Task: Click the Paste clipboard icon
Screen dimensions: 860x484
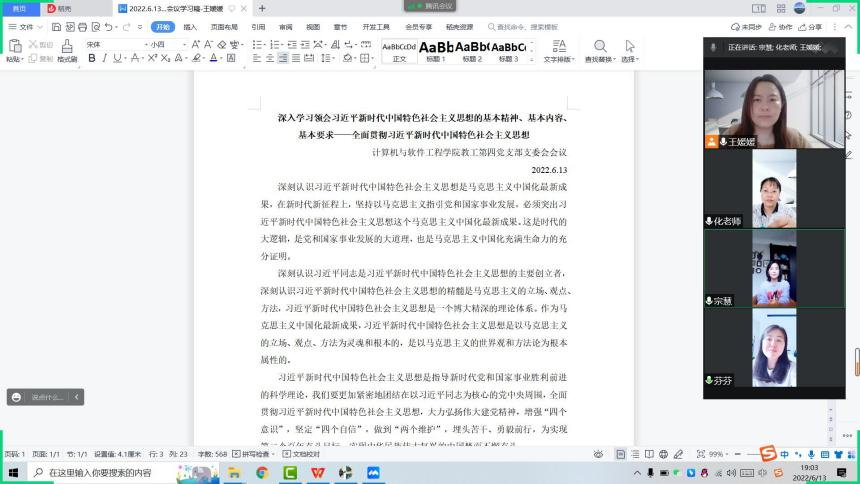Action: pyautogui.click(x=13, y=46)
